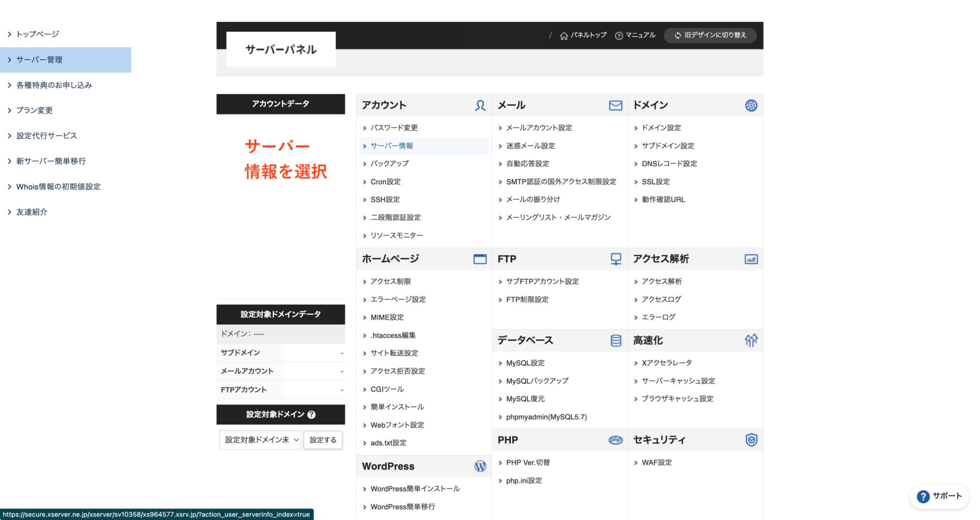Click the データベース cylinder icon
Screen dimensions: 980x520
616,340
